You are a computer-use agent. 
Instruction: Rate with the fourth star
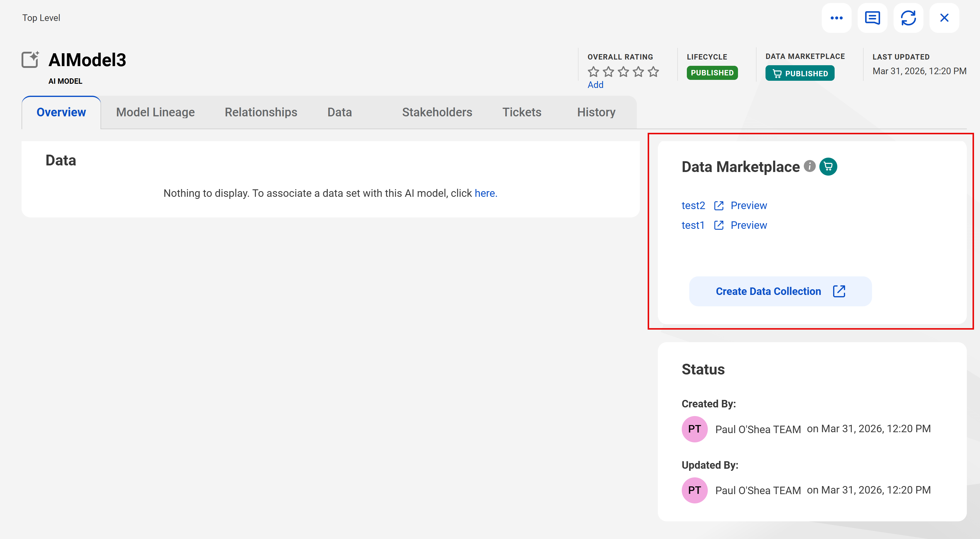point(638,71)
